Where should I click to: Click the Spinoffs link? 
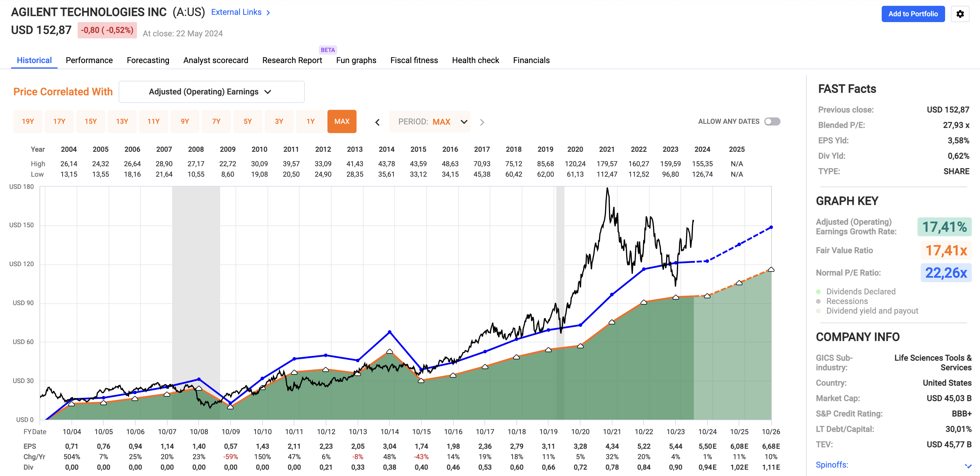coord(832,465)
